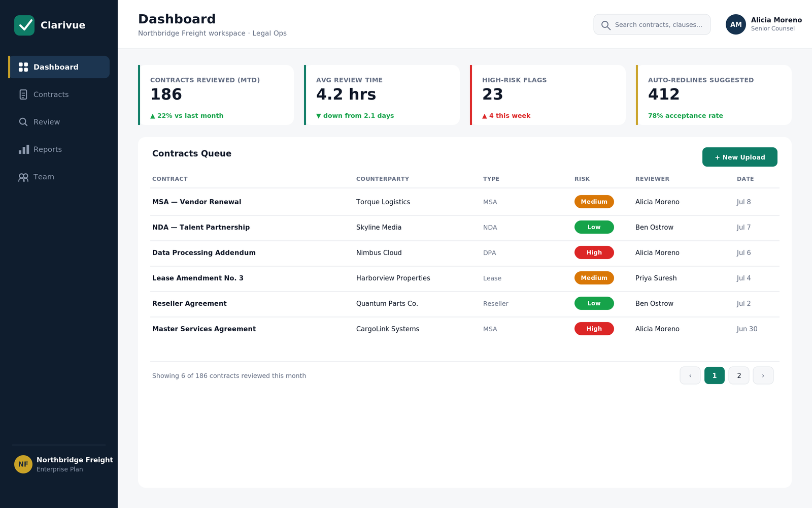Click Low risk badge for Reseller Agreement
Viewport: 812px width, 508px height.
(x=594, y=303)
